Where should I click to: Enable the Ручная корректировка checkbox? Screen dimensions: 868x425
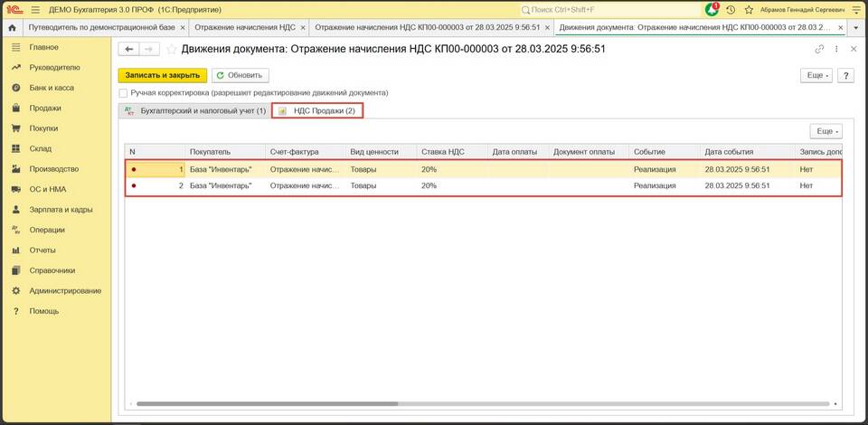point(123,93)
